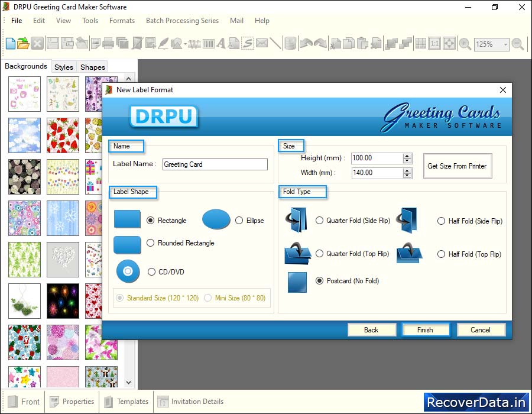Increase Width value with up arrow
Viewport: 532px width, 414px height.
[407, 170]
